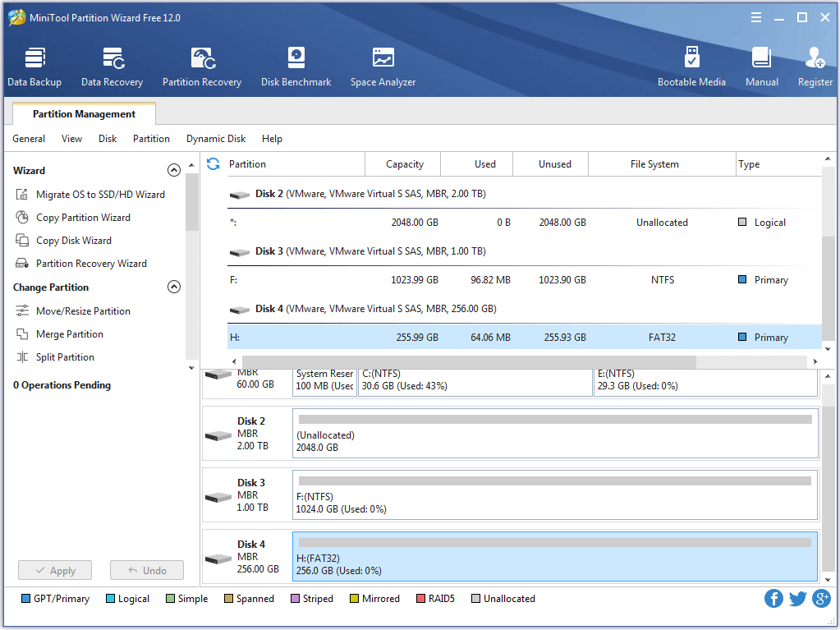This screenshot has width=840, height=630.
Task: Launch the Data Recovery tool
Action: [112, 67]
